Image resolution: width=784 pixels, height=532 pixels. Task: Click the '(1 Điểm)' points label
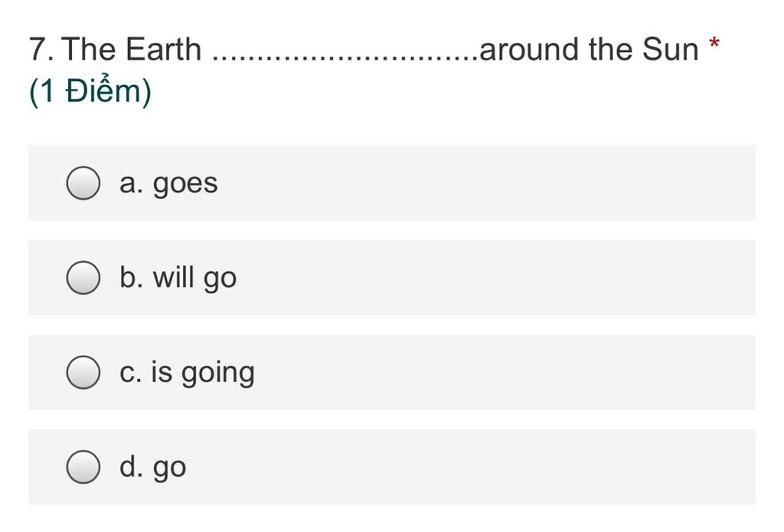click(90, 92)
